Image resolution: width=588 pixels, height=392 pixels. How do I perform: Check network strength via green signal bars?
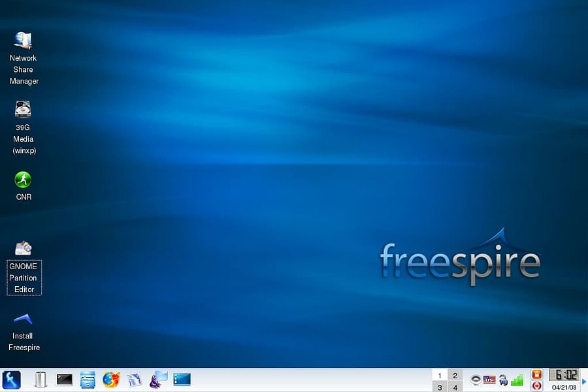pos(517,379)
